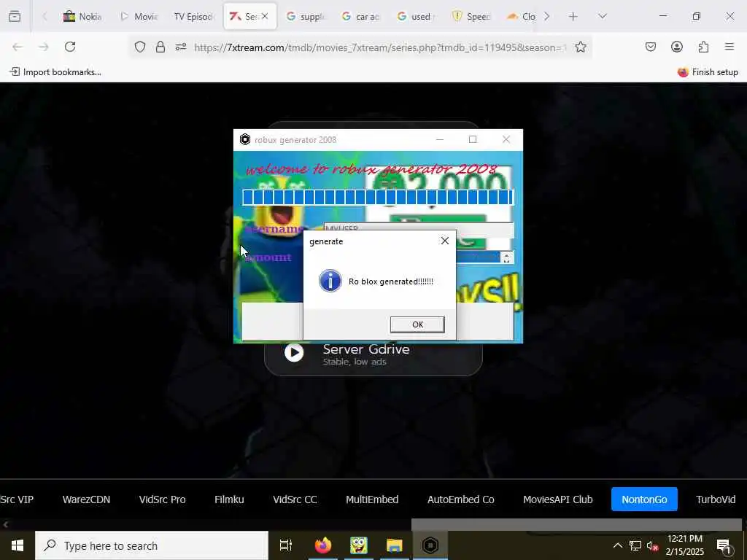This screenshot has width=747, height=560.
Task: Open SpongeBob app on taskbar
Action: tap(358, 545)
